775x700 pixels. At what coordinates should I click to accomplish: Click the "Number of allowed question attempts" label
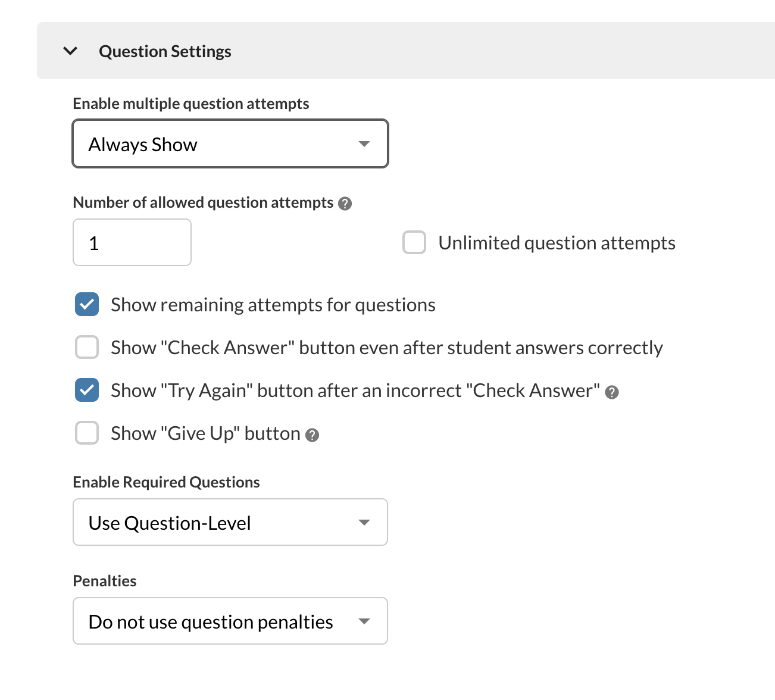point(203,202)
